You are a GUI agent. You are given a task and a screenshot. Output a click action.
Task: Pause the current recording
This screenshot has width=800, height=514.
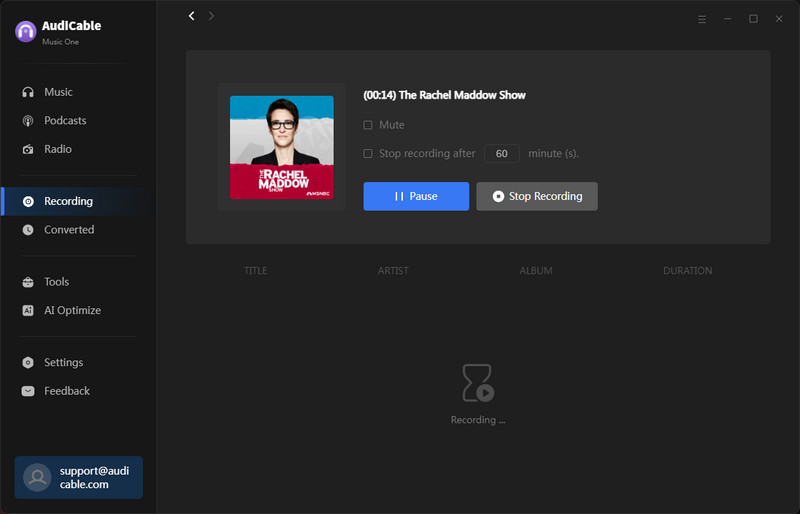(416, 196)
